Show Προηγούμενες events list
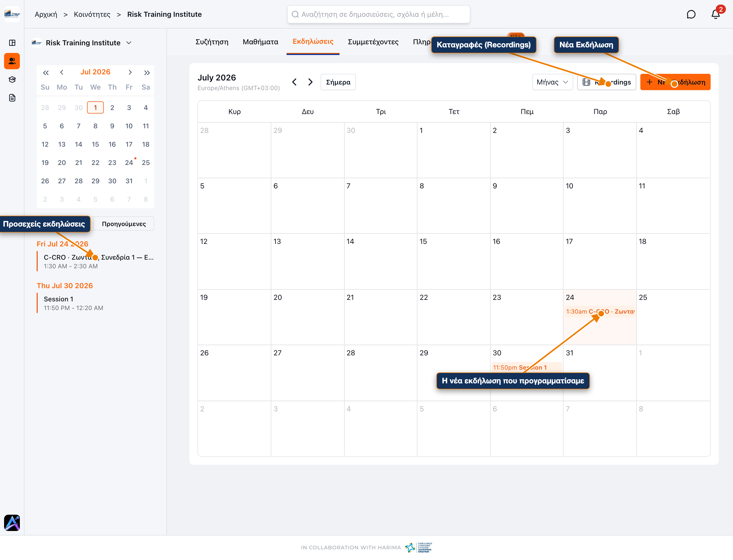 124,224
